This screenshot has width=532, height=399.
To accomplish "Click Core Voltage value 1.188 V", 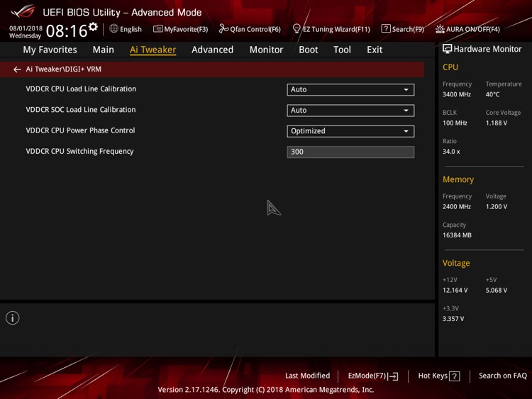I will (497, 123).
